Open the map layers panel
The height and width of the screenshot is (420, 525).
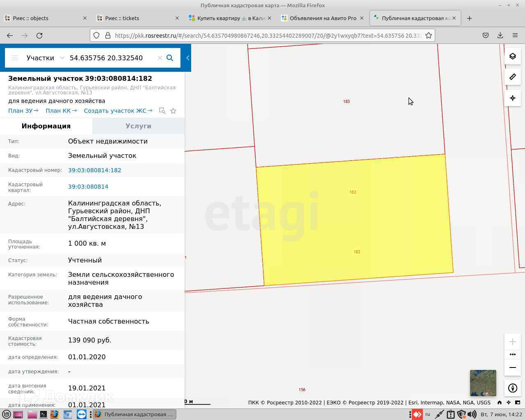(512, 56)
